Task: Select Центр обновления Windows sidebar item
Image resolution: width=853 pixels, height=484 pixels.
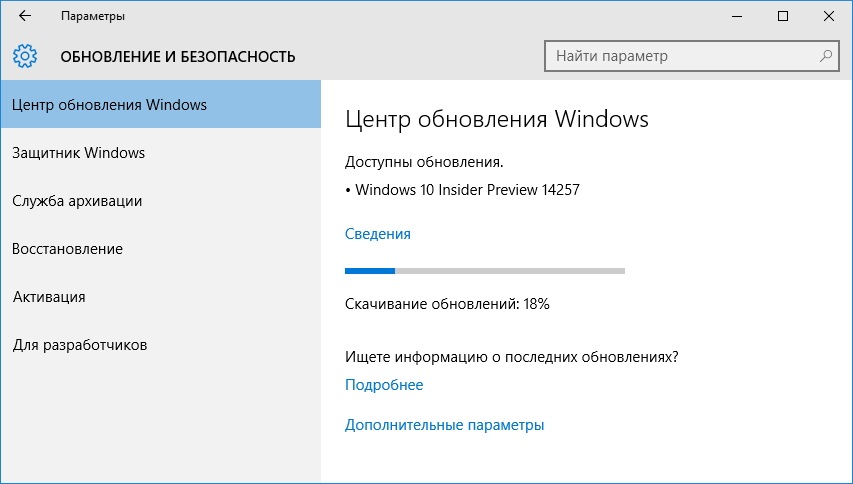Action: coord(160,104)
